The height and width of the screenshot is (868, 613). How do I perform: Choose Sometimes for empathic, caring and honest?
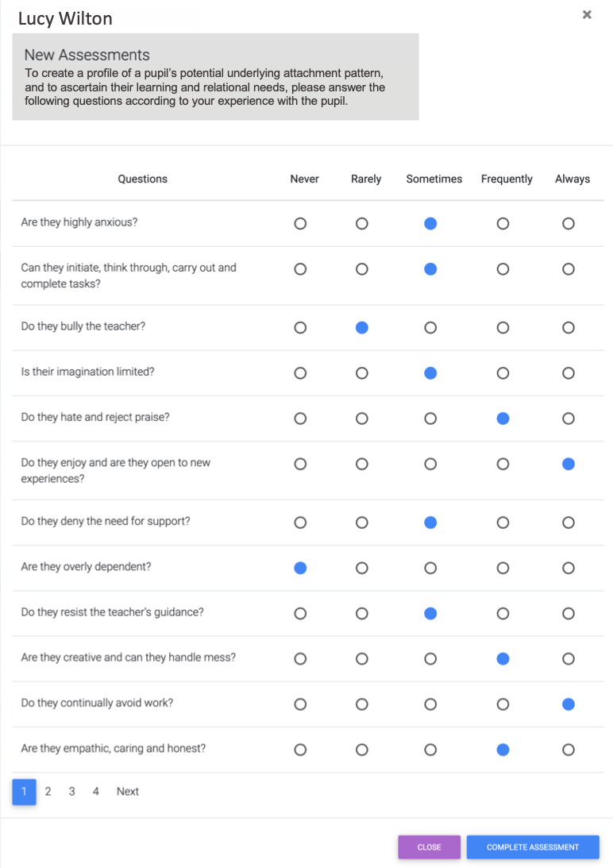click(x=430, y=750)
